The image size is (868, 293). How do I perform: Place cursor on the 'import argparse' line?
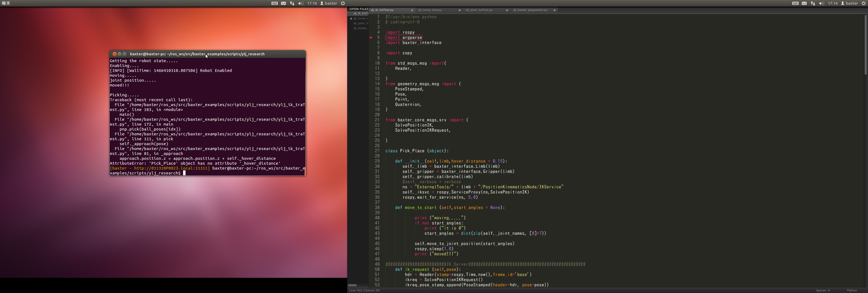pos(404,37)
